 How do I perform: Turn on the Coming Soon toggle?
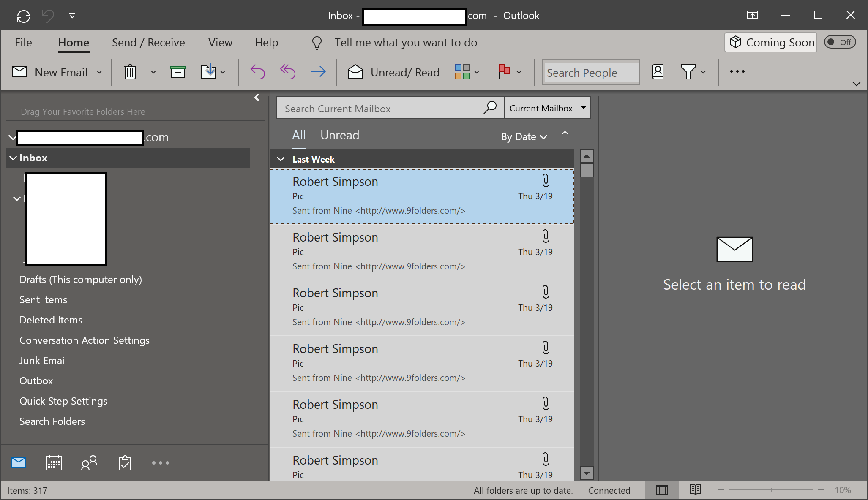839,42
